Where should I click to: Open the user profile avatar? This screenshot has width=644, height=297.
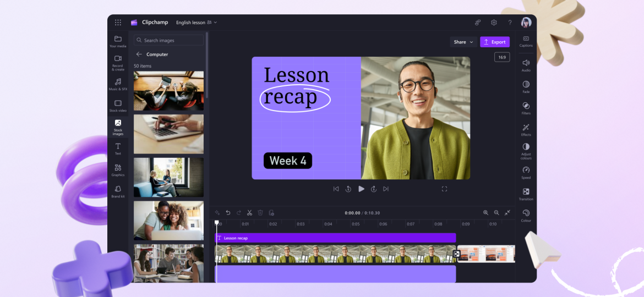pos(526,23)
